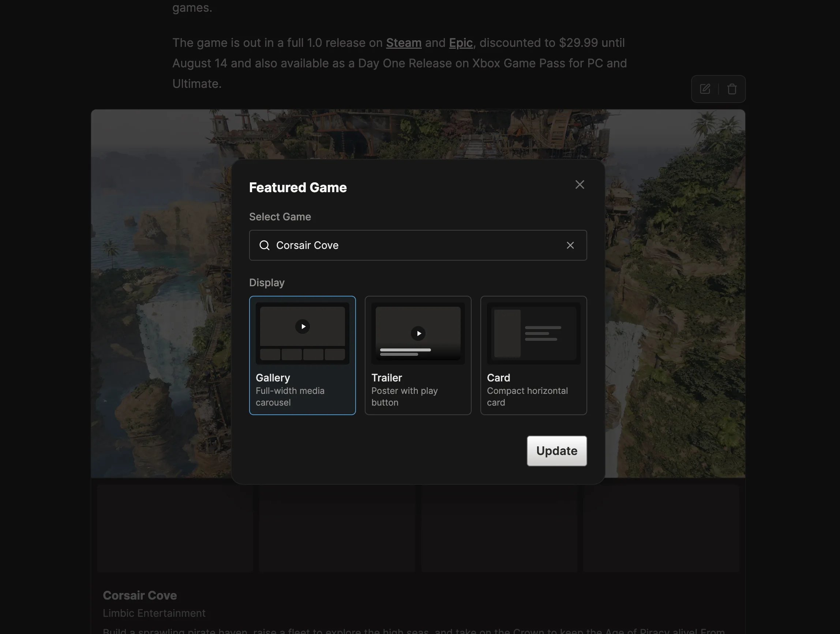
Task: Select the Card display option
Action: click(533, 355)
